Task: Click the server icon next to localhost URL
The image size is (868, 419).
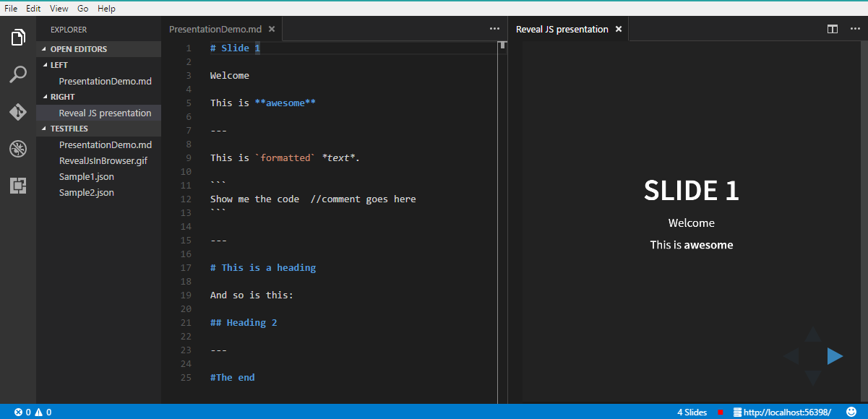Action: [x=737, y=412]
